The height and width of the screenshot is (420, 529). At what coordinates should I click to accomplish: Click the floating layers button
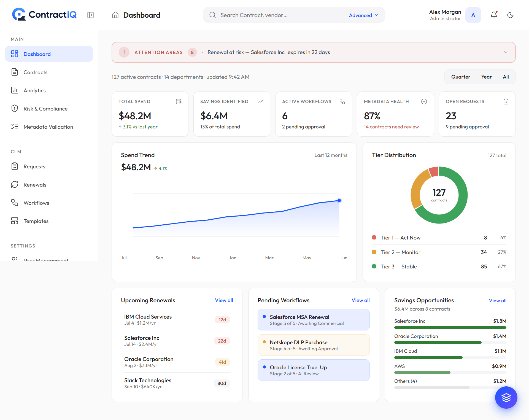point(506,397)
